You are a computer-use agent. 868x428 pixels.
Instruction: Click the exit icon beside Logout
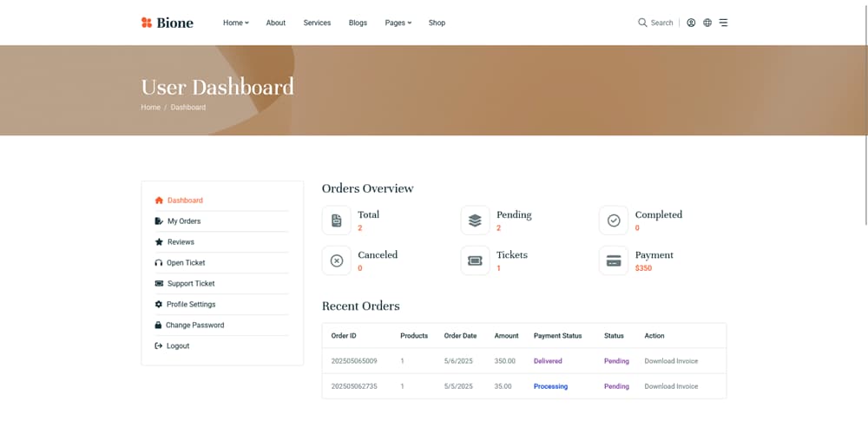point(158,346)
